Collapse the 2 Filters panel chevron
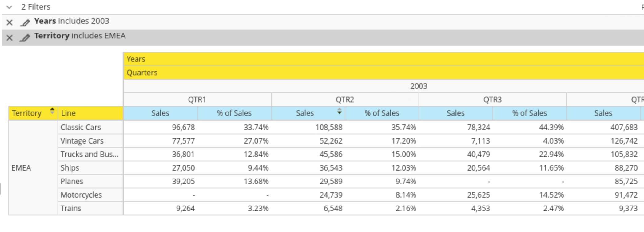 (9, 7)
